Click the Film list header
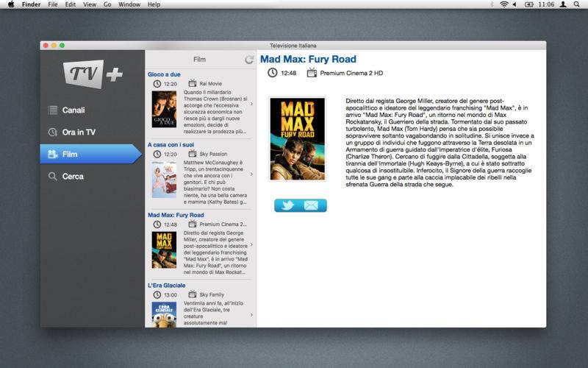 [199, 60]
